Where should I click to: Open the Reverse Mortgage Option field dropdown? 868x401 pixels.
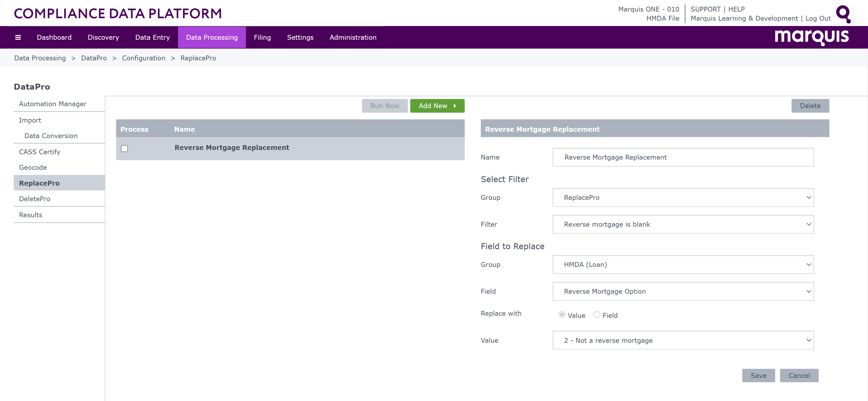tap(683, 292)
